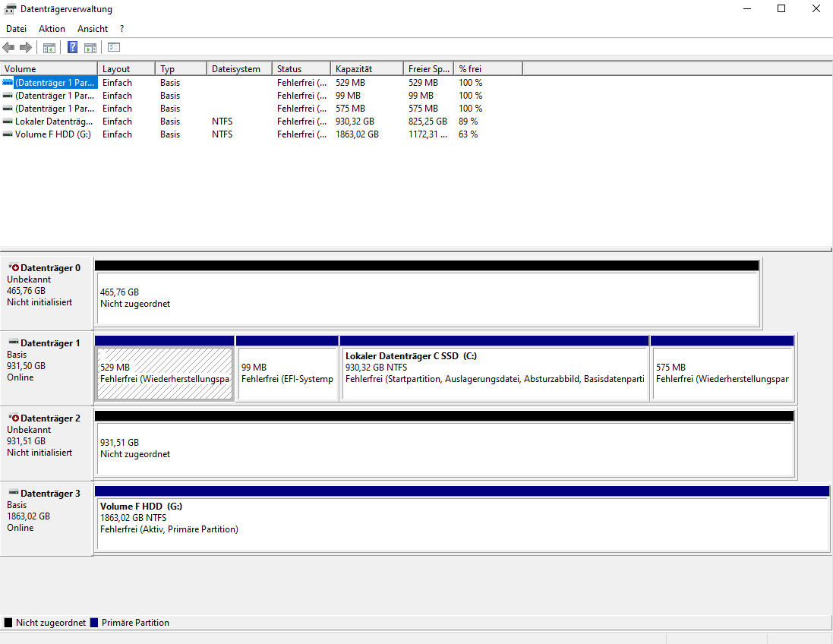
Task: Click NTFS cell in Volume F HDD row
Action: (x=222, y=134)
